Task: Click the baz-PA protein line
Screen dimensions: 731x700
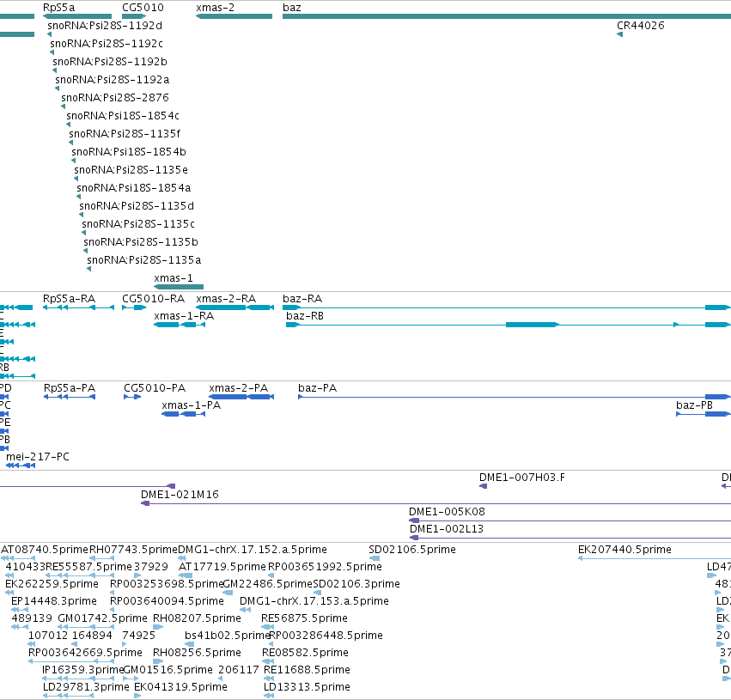Action: 515,397
